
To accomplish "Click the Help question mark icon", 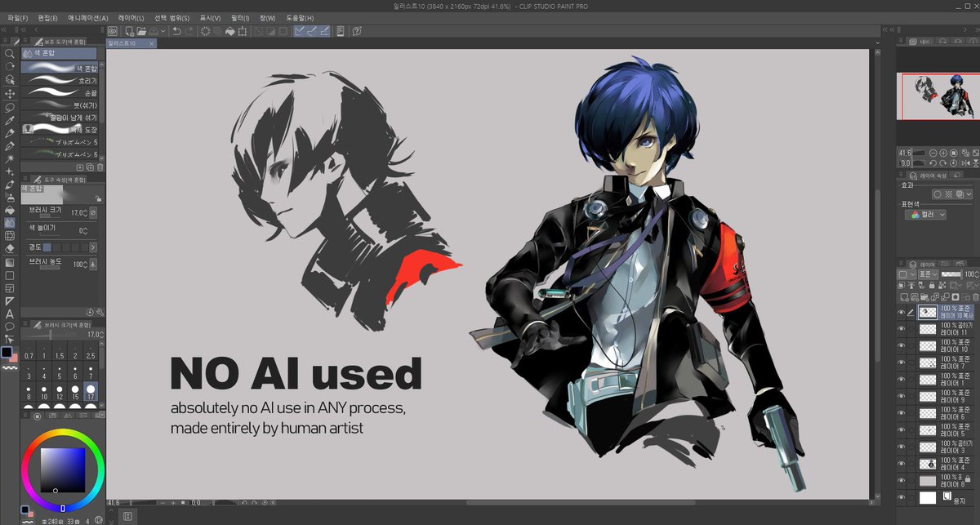I will coord(358,31).
